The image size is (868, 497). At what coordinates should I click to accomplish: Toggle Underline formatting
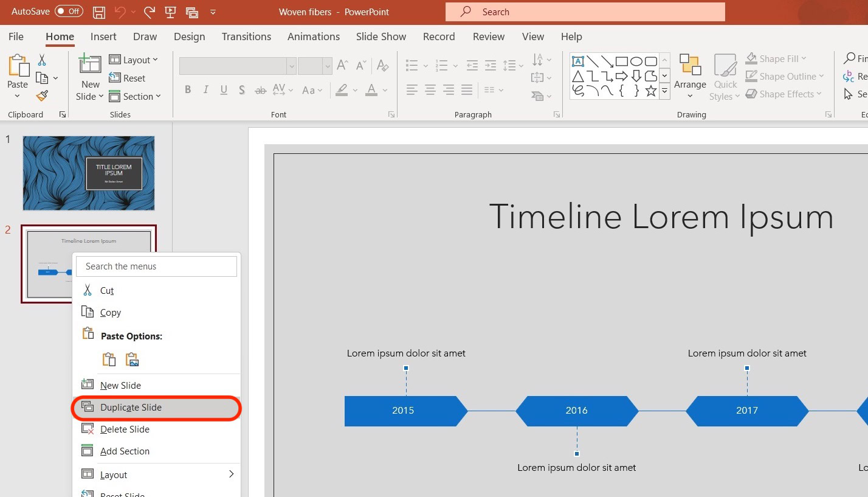(224, 89)
